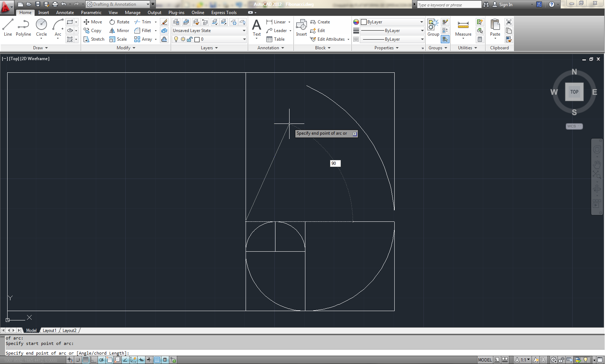Viewport: 605px width, 364px height.
Task: Click the TOP face of ViewCube
Action: 574,92
